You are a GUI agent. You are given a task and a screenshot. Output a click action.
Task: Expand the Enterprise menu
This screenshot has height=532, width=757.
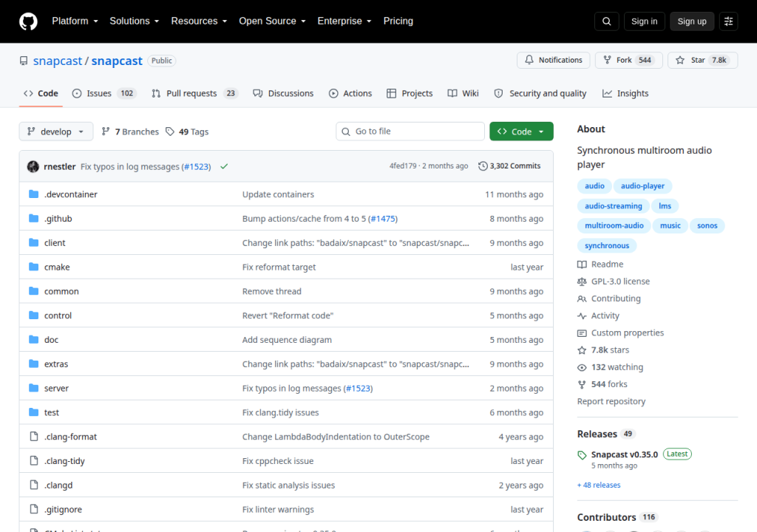point(344,21)
